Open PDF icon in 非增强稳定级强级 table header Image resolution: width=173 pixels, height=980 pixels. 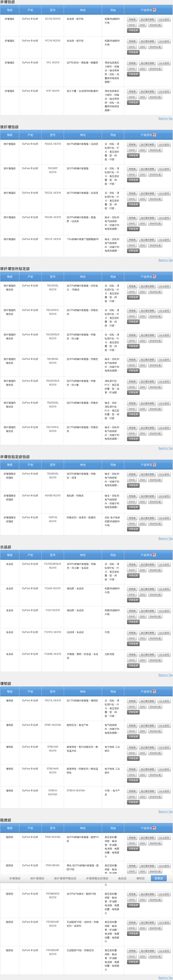click(154, 465)
